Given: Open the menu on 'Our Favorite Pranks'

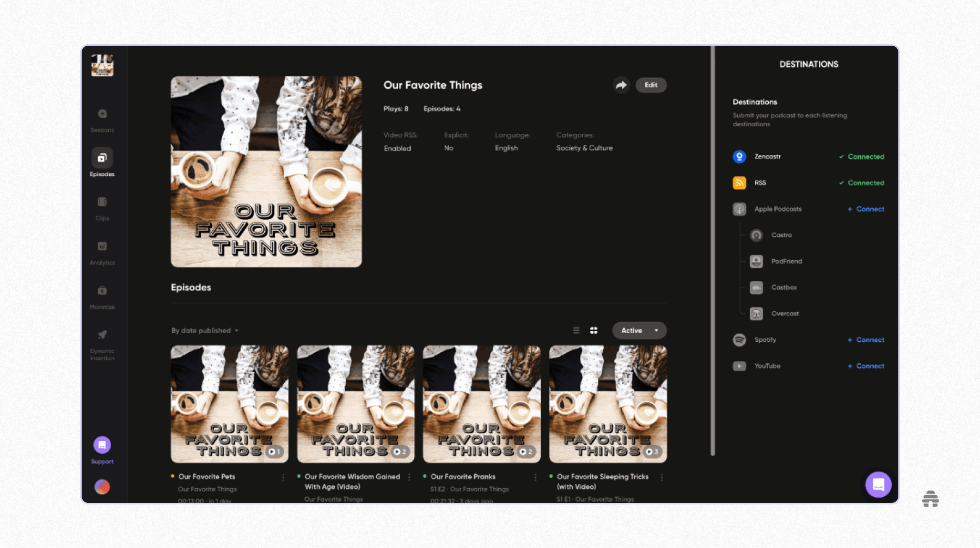Looking at the screenshot, I should 534,477.
